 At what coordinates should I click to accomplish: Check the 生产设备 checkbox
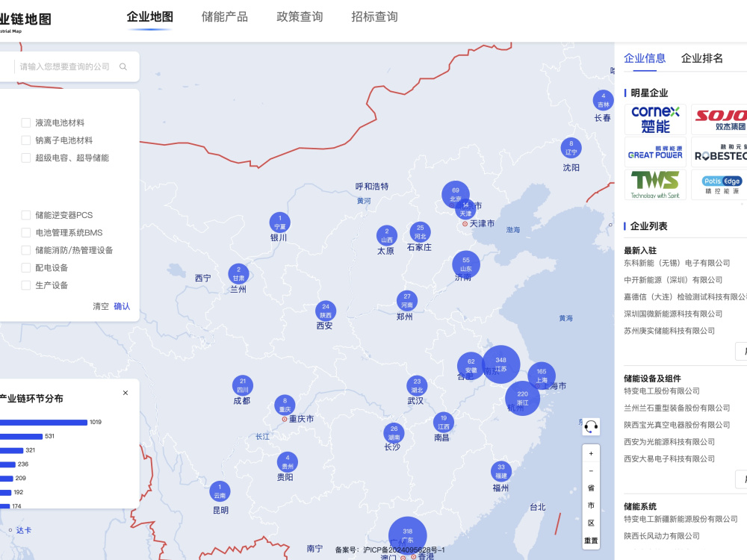click(26, 285)
